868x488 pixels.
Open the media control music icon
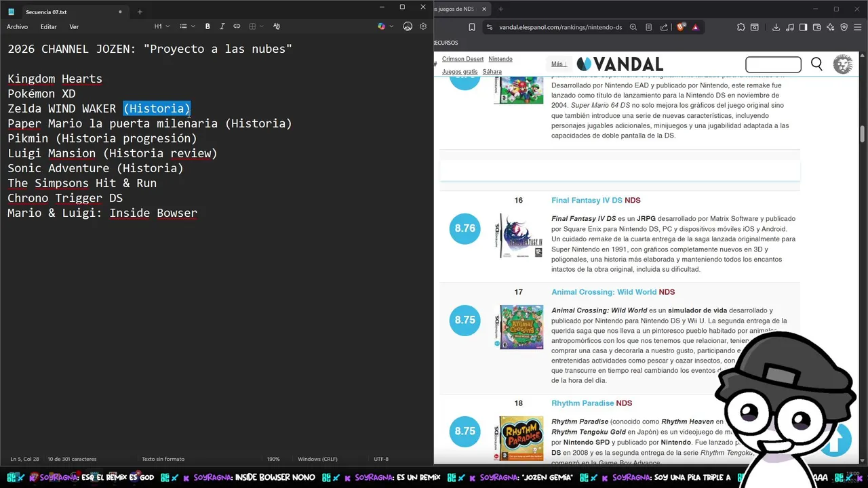point(789,27)
